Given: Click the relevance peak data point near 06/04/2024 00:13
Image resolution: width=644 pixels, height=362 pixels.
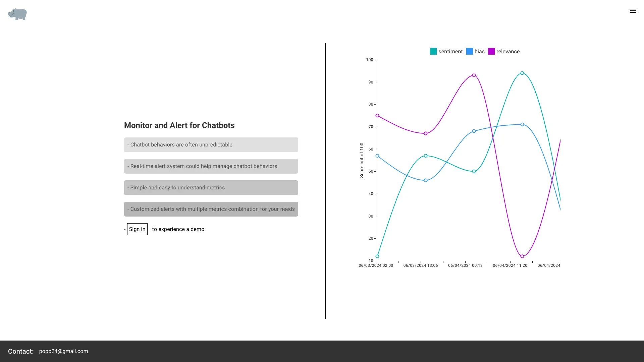Looking at the screenshot, I should pos(474,75).
